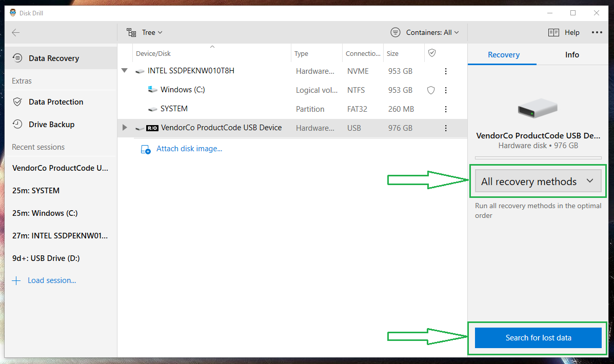Sort by the Connectio... column header
The image size is (614, 364).
point(363,54)
